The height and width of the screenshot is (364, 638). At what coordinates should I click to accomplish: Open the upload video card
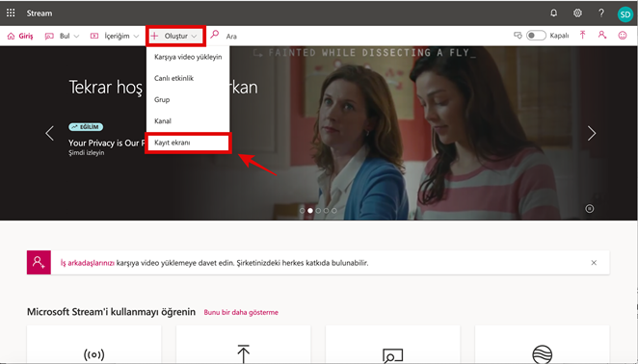click(243, 345)
